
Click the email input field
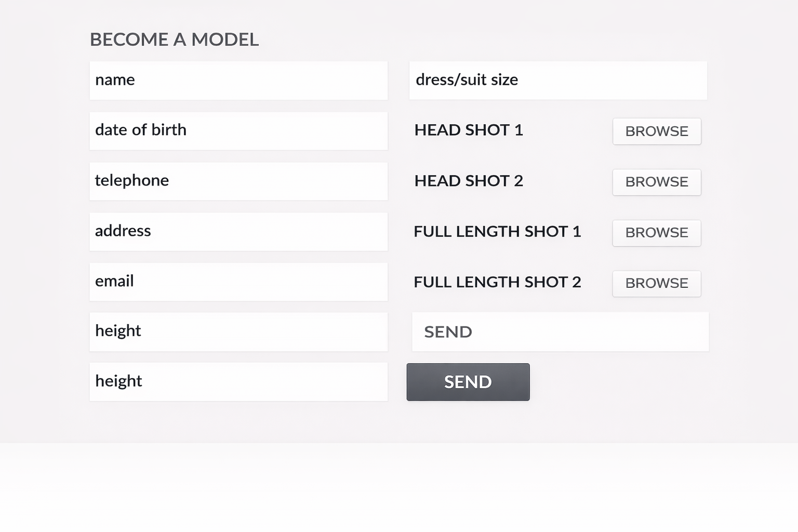pyautogui.click(x=238, y=282)
